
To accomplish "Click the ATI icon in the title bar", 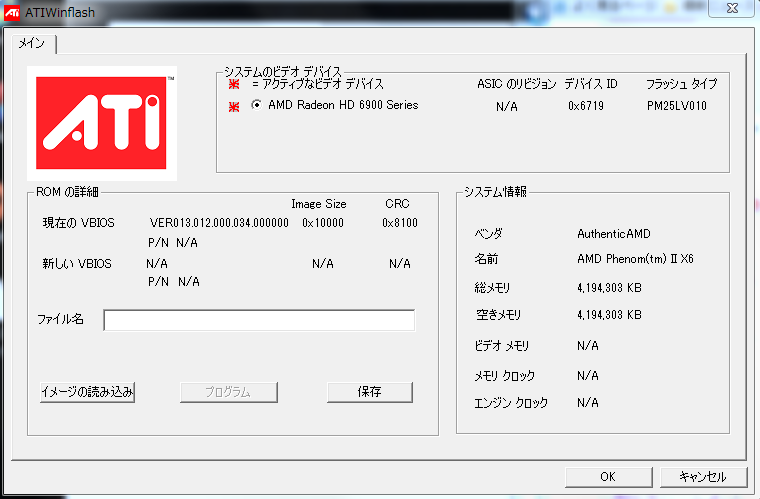I will click(12, 12).
